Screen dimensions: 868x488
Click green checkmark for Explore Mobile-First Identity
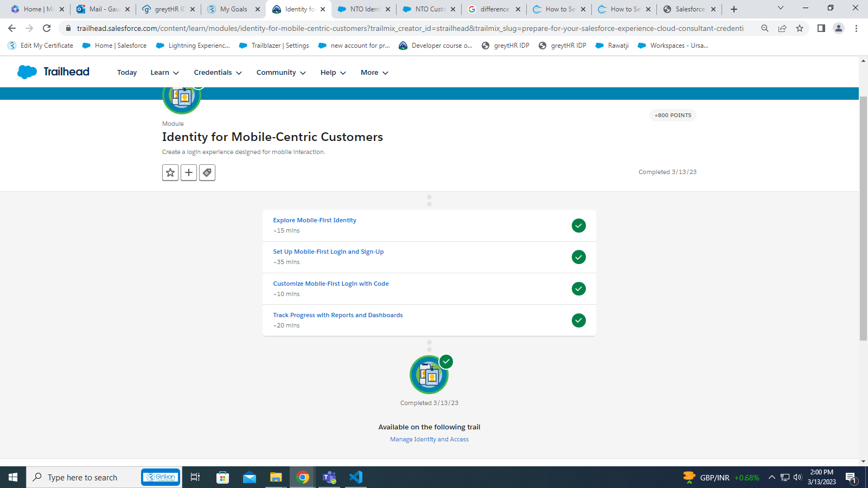pyautogui.click(x=579, y=226)
